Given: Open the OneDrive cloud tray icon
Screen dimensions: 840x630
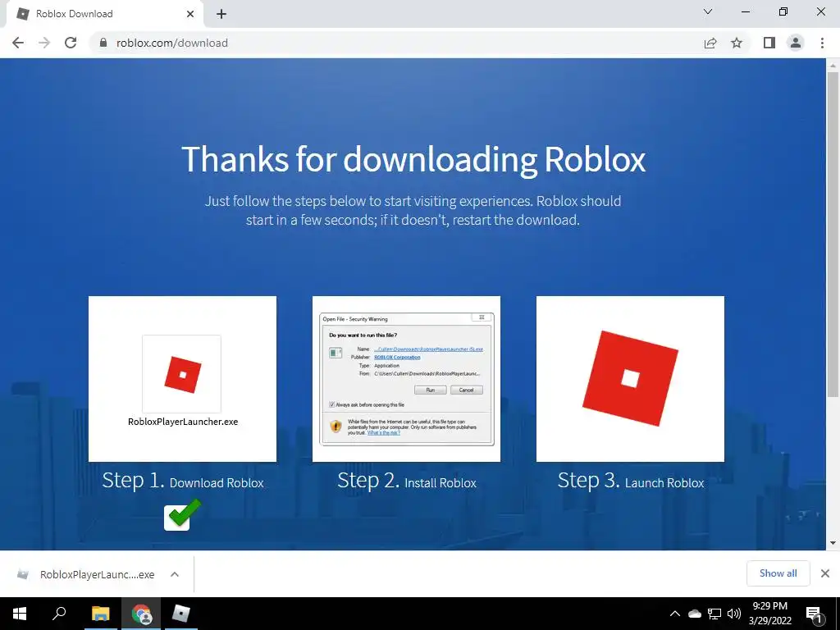Looking at the screenshot, I should [695, 614].
